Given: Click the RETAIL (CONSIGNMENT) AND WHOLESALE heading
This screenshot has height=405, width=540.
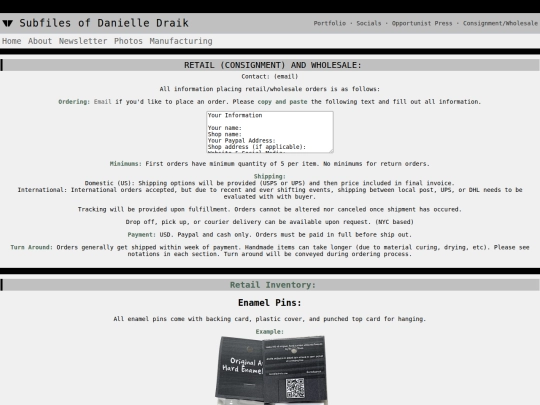Looking at the screenshot, I should pyautogui.click(x=272, y=65).
